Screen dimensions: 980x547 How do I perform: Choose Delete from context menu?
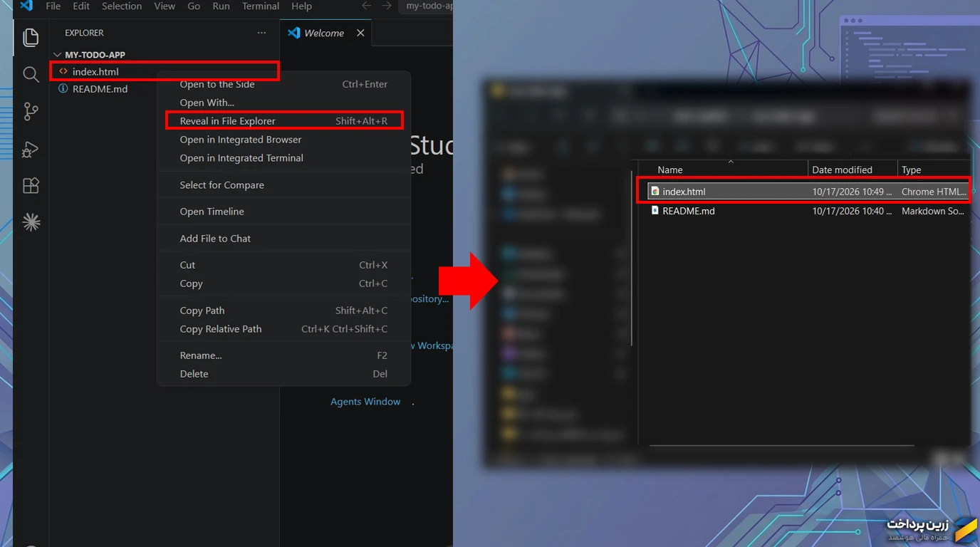(283, 374)
